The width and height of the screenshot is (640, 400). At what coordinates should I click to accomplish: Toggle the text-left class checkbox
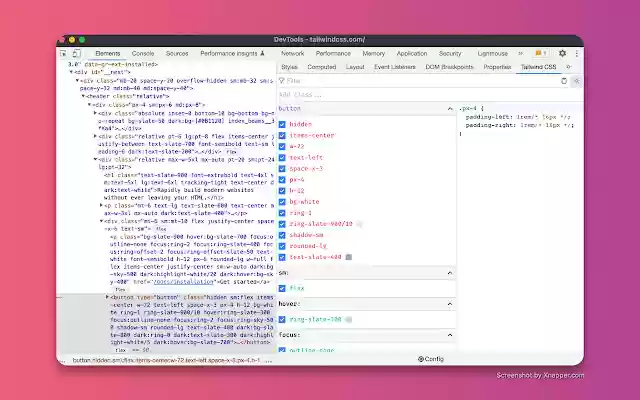[282, 157]
